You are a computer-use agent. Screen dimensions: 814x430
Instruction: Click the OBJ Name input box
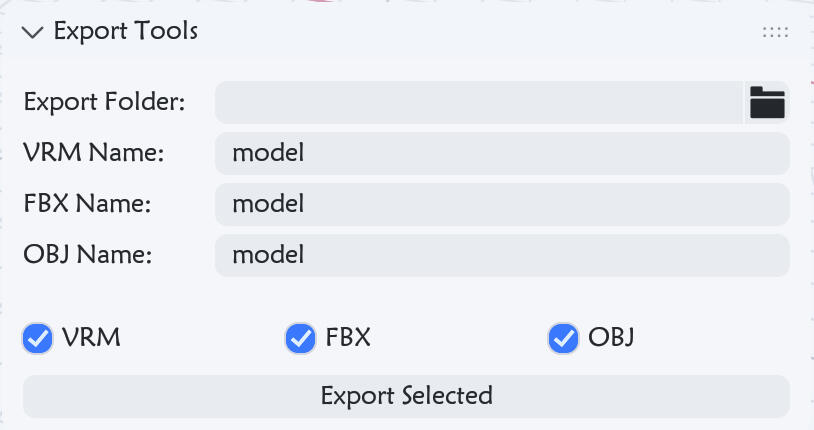pyautogui.click(x=502, y=255)
